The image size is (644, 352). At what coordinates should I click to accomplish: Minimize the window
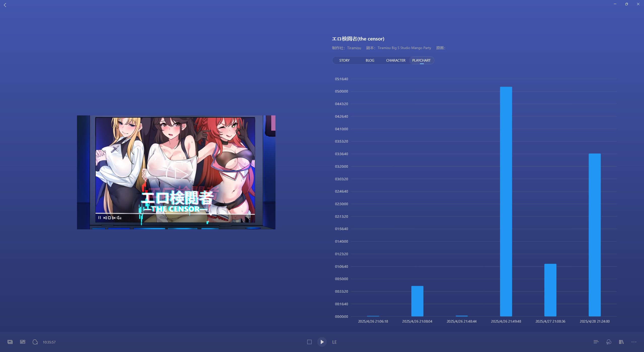coord(615,4)
